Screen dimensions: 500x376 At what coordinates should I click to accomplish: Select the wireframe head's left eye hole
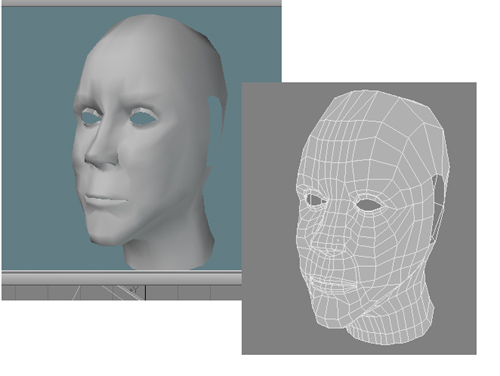(315, 199)
